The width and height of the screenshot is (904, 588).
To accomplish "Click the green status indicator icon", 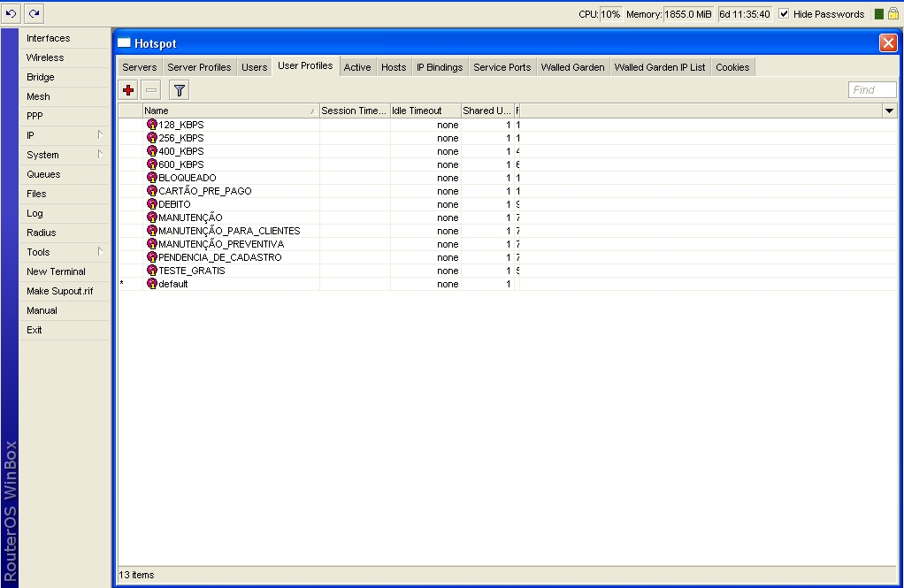I will click(x=879, y=14).
